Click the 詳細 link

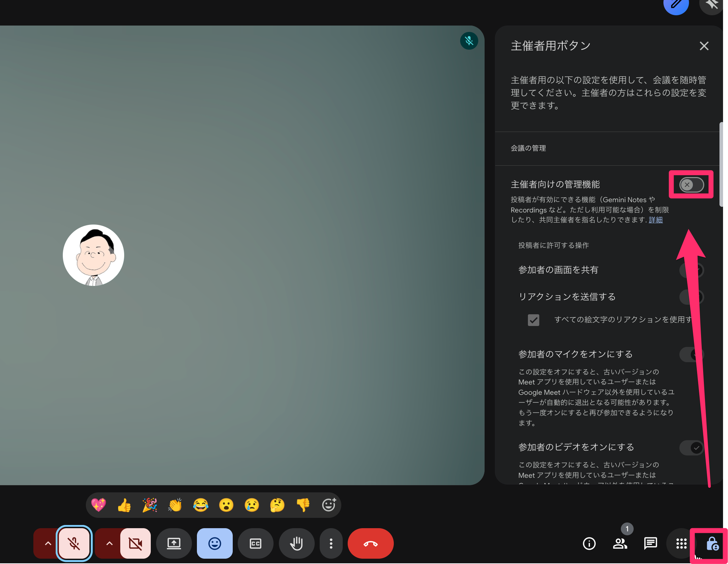pos(655,220)
